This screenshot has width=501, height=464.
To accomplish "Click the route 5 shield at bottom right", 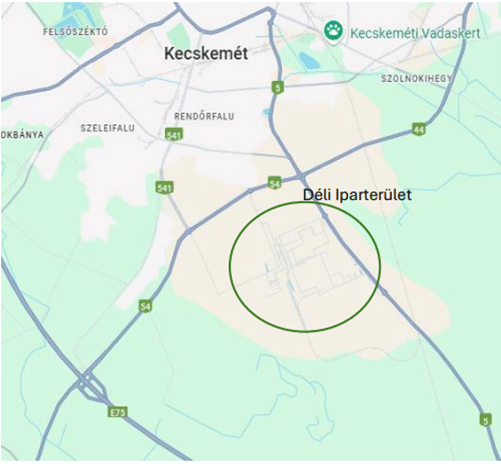I will pos(485,420).
